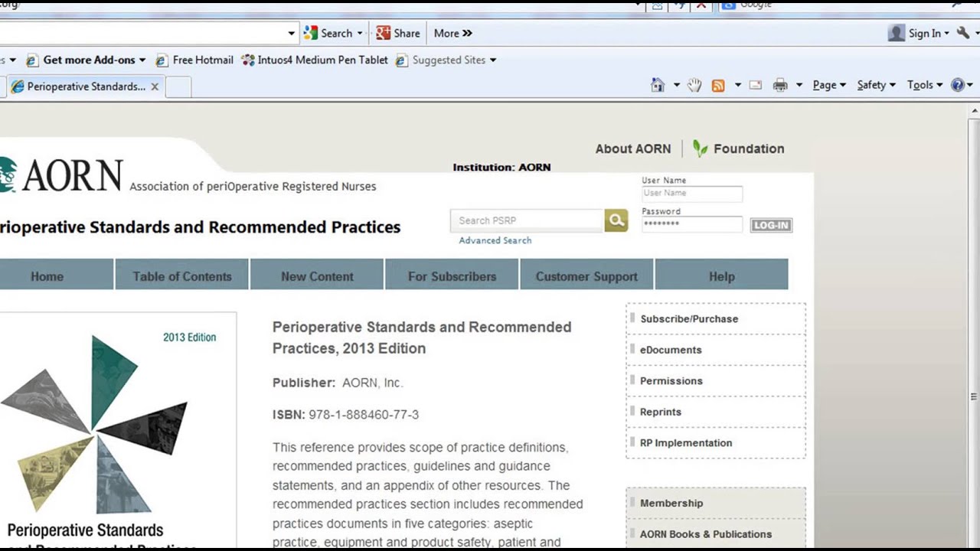Viewport: 980px width, 551px height.
Task: Click into the Password field
Action: click(x=692, y=224)
